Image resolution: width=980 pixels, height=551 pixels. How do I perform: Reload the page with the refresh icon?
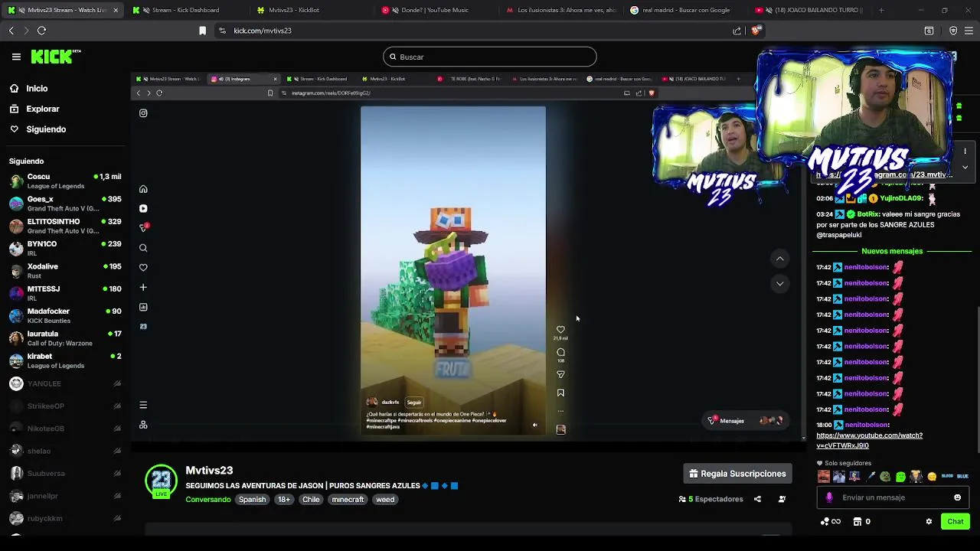pos(41,31)
